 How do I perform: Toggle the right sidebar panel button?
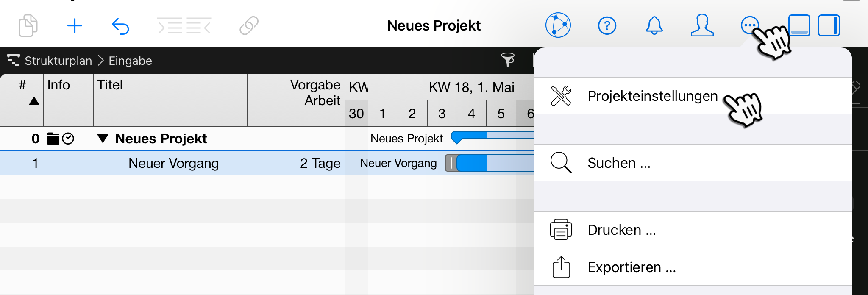coord(829,25)
